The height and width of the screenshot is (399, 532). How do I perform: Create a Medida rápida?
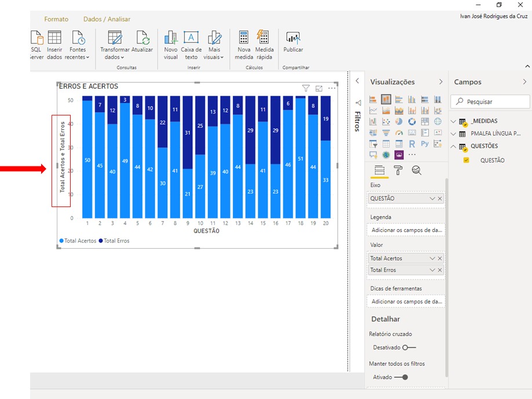tap(264, 45)
